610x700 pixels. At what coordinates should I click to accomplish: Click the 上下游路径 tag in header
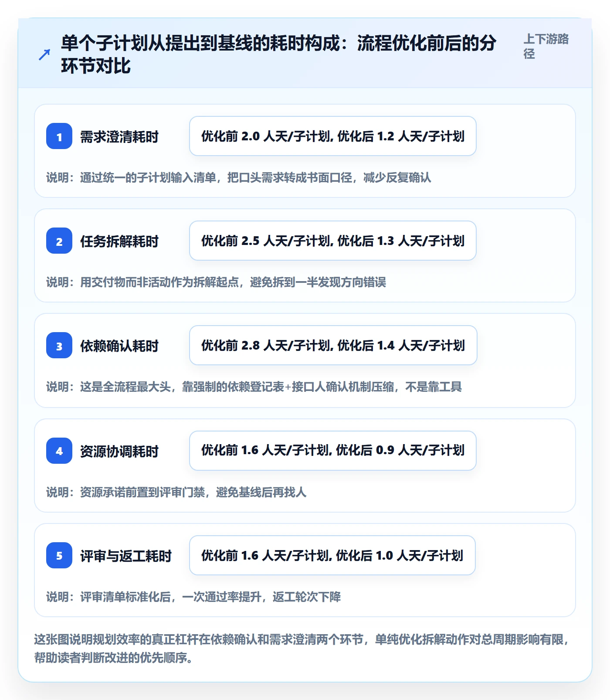coord(546,46)
